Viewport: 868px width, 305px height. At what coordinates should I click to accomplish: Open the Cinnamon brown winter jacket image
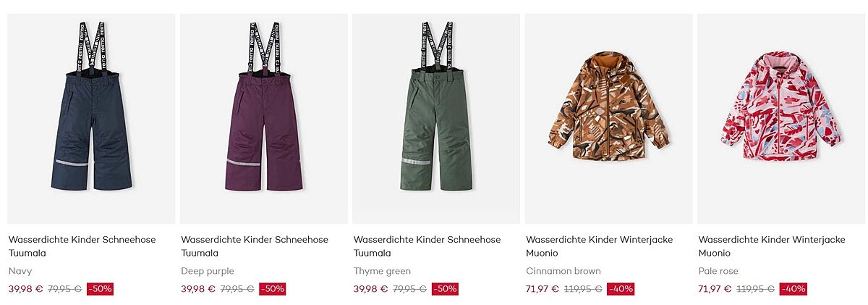609,119
